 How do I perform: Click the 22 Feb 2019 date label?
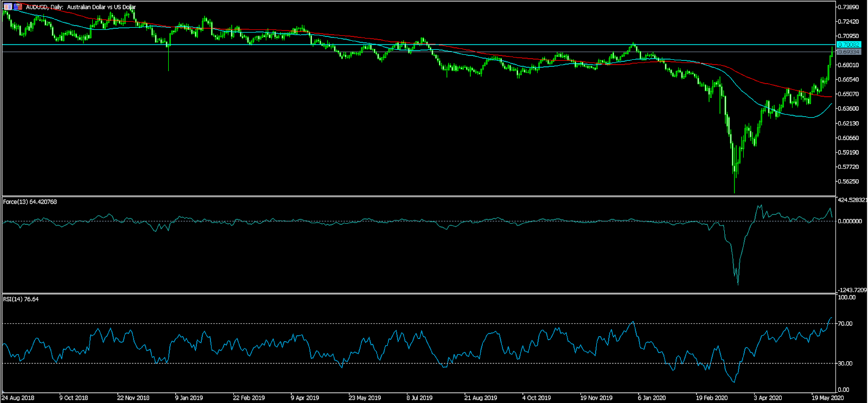coord(249,398)
